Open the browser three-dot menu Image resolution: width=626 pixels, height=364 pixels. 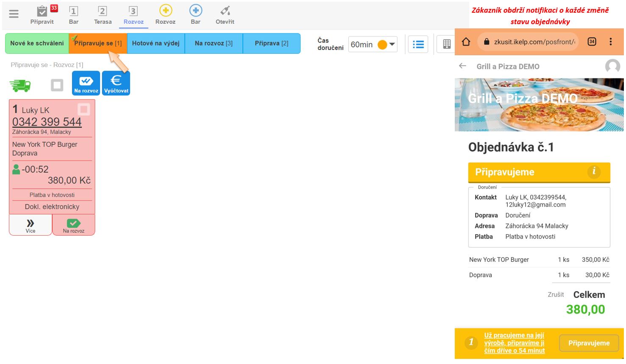(610, 42)
